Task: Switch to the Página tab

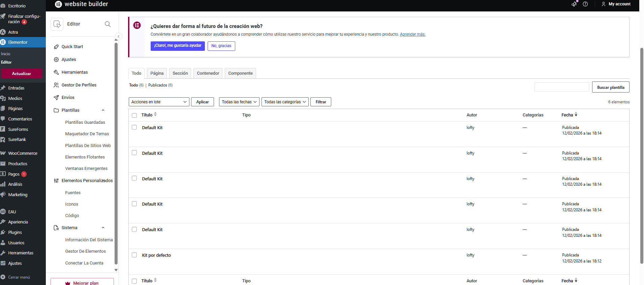Action: pyautogui.click(x=157, y=73)
